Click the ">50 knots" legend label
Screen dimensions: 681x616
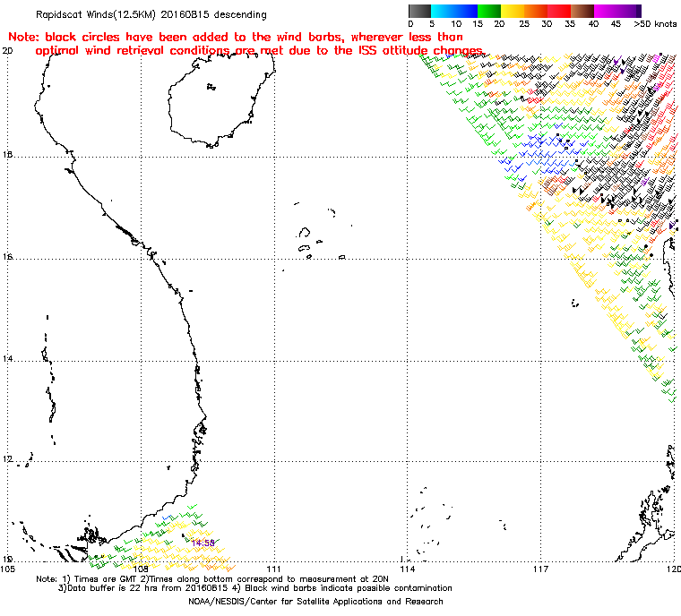[655, 24]
